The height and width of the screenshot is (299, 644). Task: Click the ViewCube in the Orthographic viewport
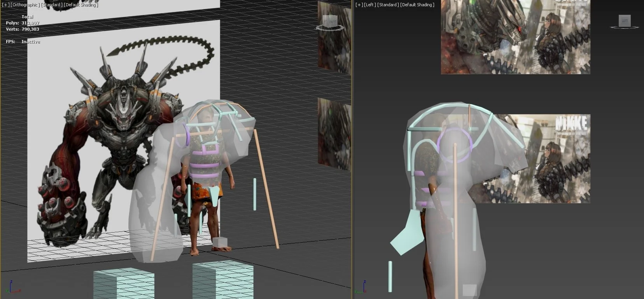pyautogui.click(x=331, y=21)
